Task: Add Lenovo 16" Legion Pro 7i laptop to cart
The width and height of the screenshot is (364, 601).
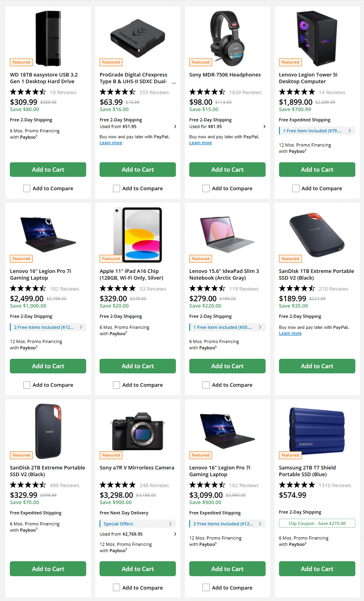Action: pos(48,366)
